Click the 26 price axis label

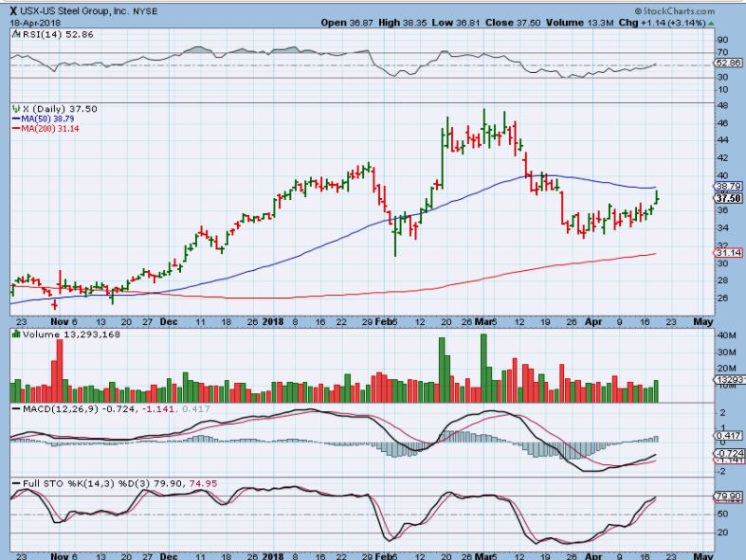pos(722,298)
